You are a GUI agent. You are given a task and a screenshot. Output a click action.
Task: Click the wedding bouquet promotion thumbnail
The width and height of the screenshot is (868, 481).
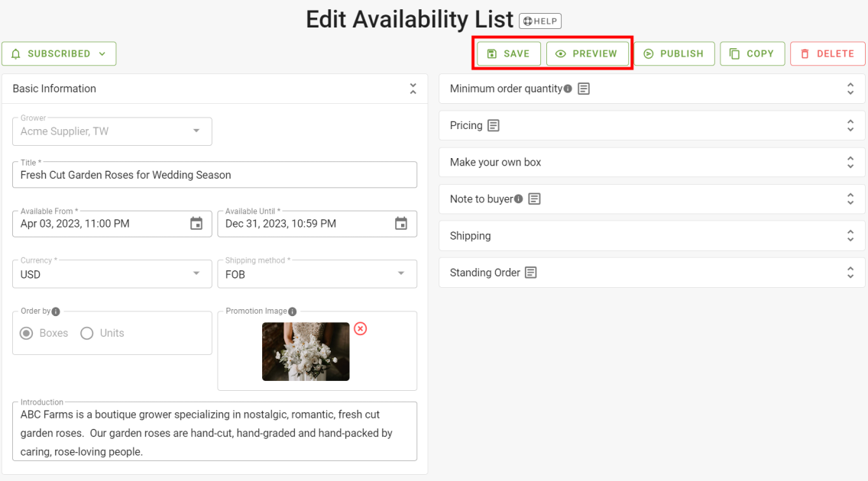click(306, 351)
